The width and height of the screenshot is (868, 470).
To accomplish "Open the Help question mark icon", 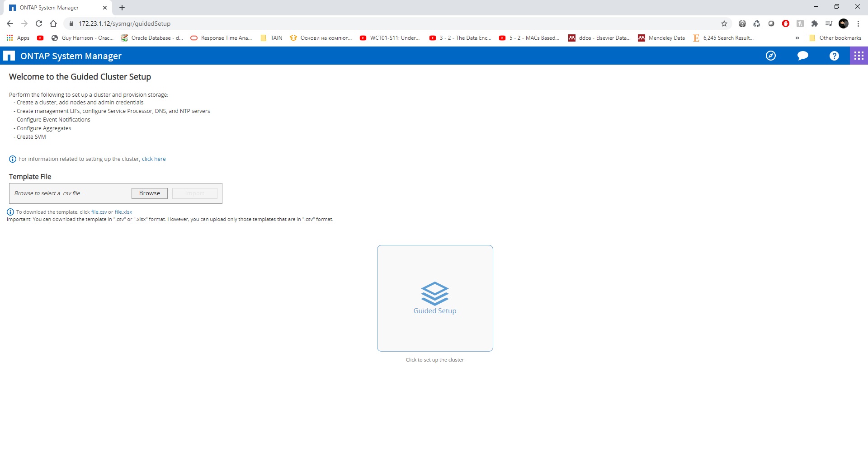I will pyautogui.click(x=834, y=56).
